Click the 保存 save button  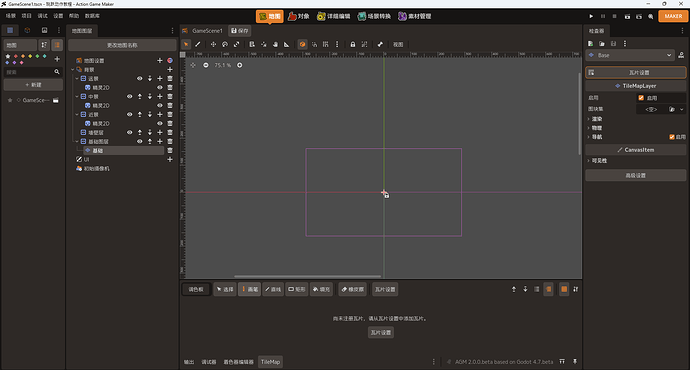click(x=240, y=31)
